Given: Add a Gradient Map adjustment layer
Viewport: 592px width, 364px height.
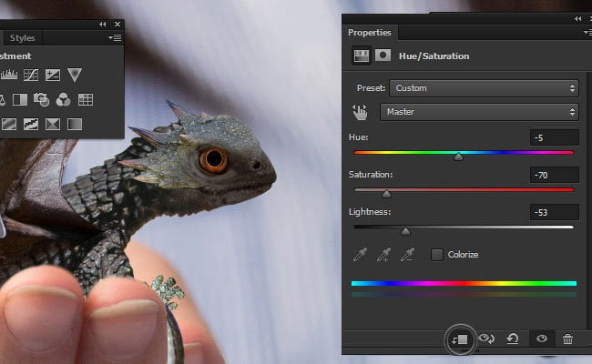Looking at the screenshot, I should tap(75, 124).
